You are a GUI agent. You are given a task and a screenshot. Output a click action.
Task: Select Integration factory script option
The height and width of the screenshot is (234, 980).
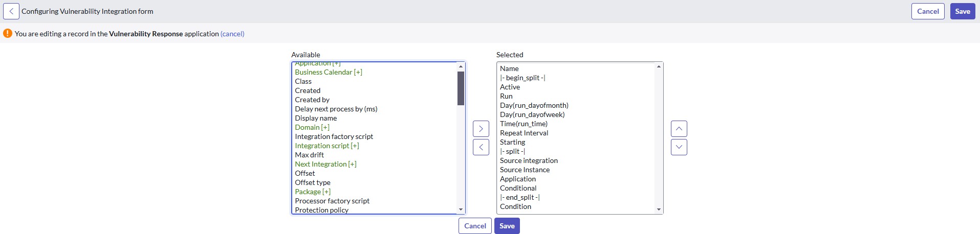click(x=375, y=136)
